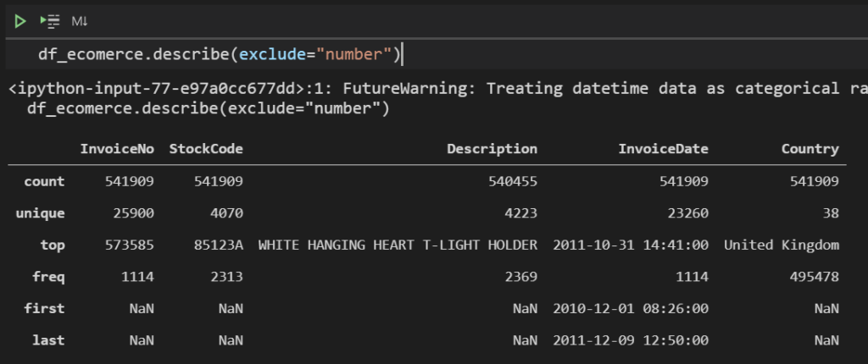
Task: Click the 2010-12-01 08:26:00 date cell
Action: [631, 309]
